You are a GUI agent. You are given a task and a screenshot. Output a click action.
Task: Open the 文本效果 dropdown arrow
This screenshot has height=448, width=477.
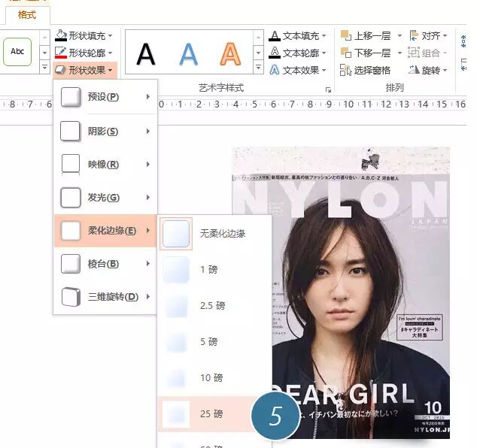(x=324, y=70)
